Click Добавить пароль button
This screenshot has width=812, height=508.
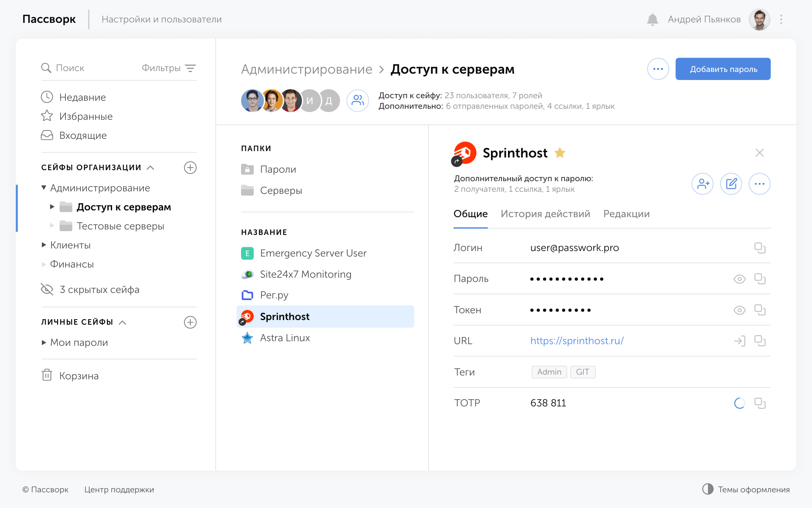click(723, 69)
